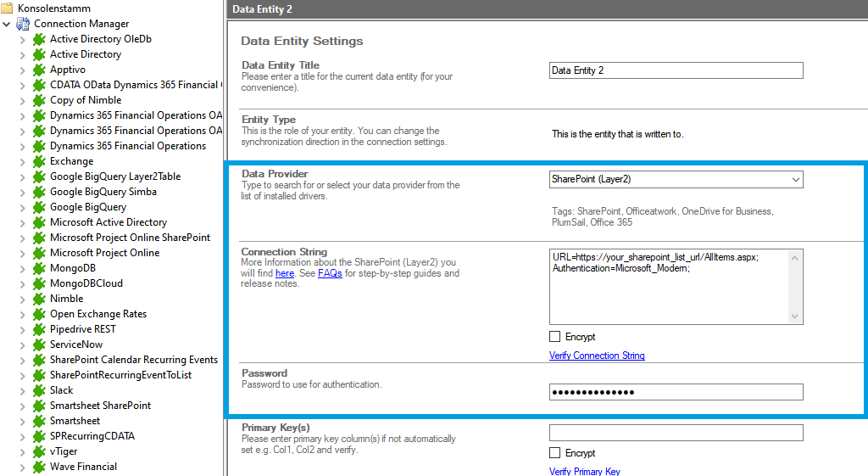Expand the Google BigQuery node
Viewport: 868px width, 476px height.
pyautogui.click(x=22, y=207)
